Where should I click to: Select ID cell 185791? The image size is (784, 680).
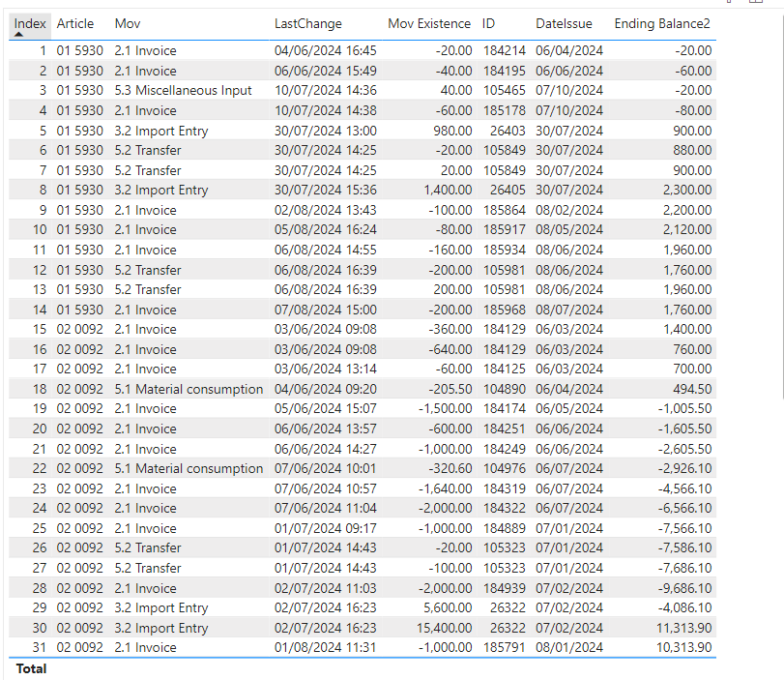[504, 647]
